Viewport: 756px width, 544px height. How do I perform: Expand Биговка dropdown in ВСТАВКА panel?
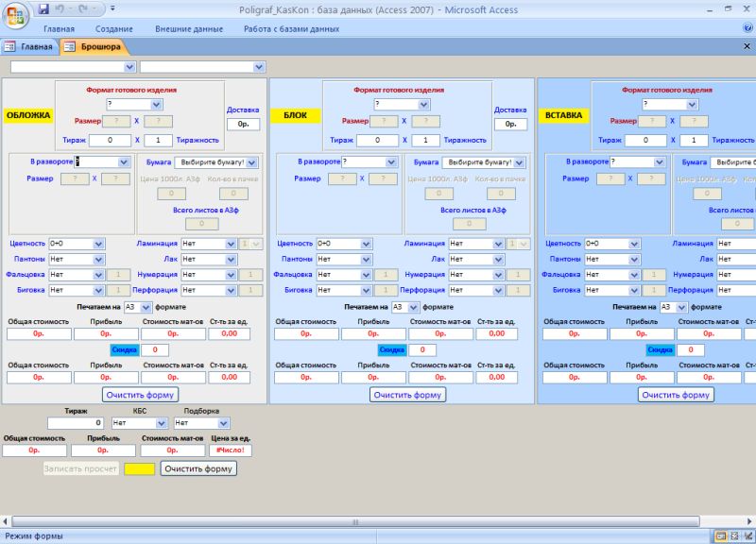634,290
